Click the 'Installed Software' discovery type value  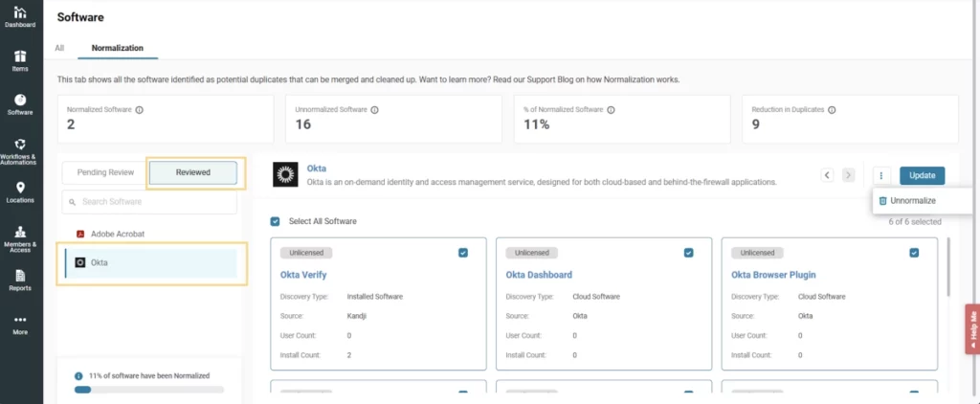pos(375,297)
